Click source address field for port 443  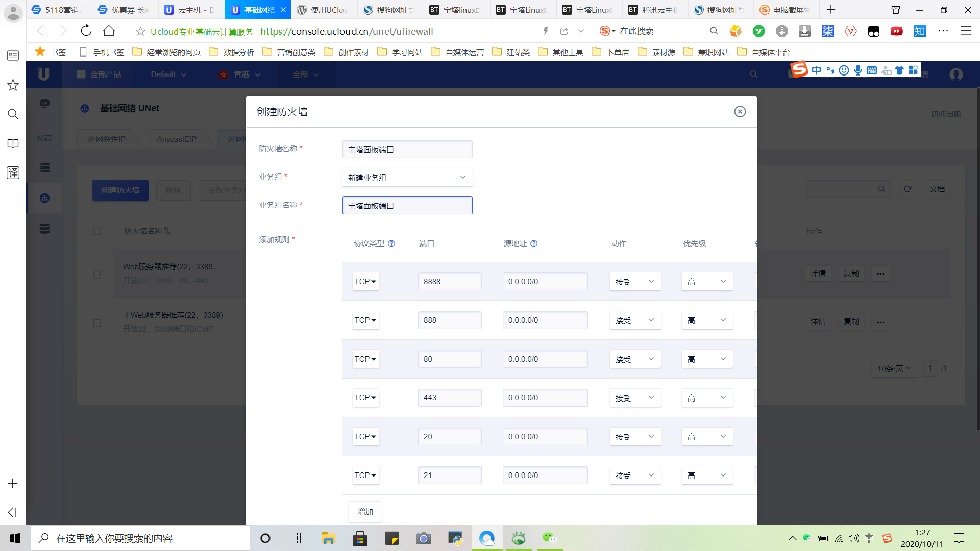(x=545, y=398)
